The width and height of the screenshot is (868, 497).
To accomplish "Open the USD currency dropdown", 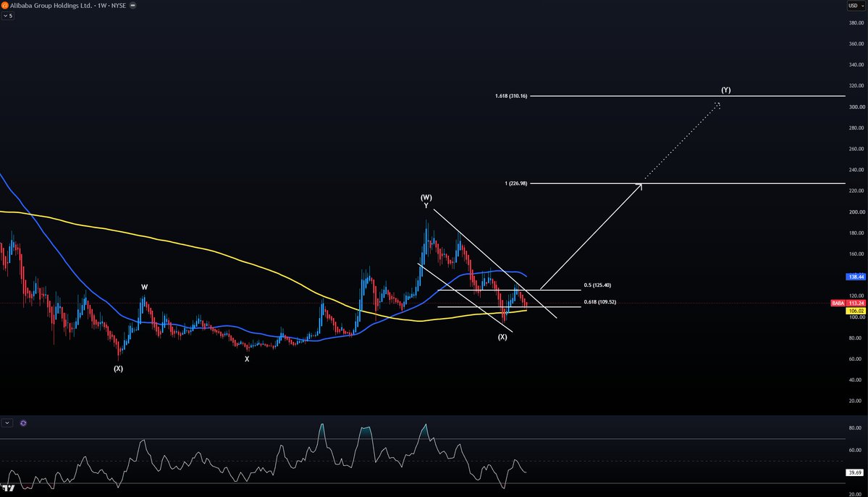I will [x=856, y=6].
